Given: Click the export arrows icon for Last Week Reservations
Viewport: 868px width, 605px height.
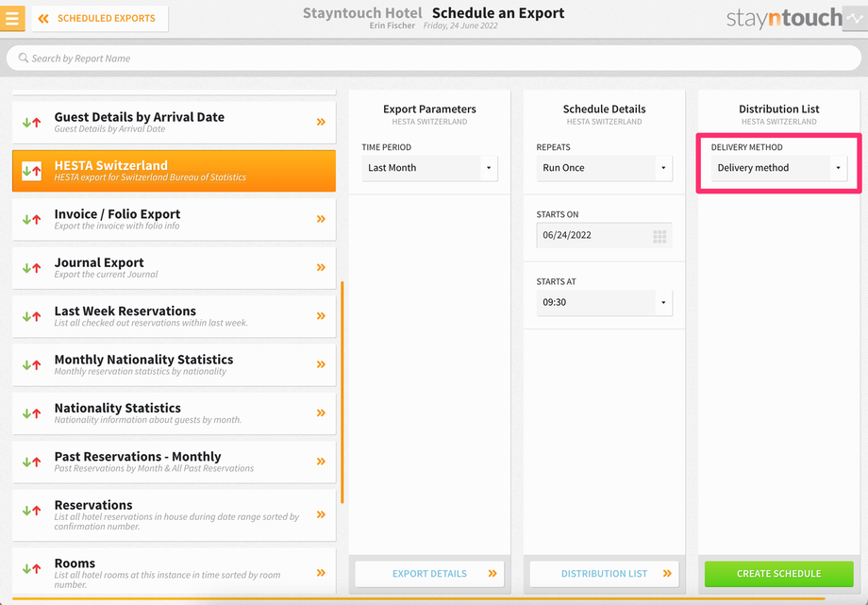Looking at the screenshot, I should tap(31, 316).
